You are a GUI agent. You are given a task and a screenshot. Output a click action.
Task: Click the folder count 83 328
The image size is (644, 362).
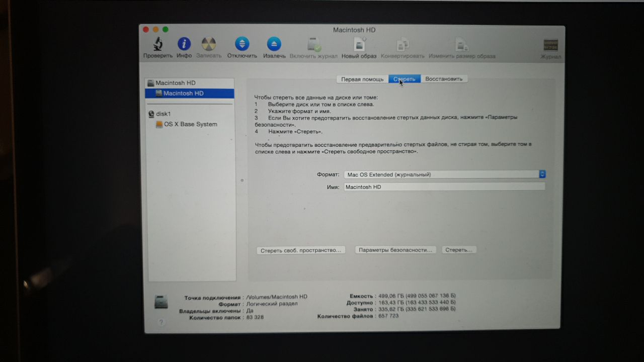tap(255, 317)
